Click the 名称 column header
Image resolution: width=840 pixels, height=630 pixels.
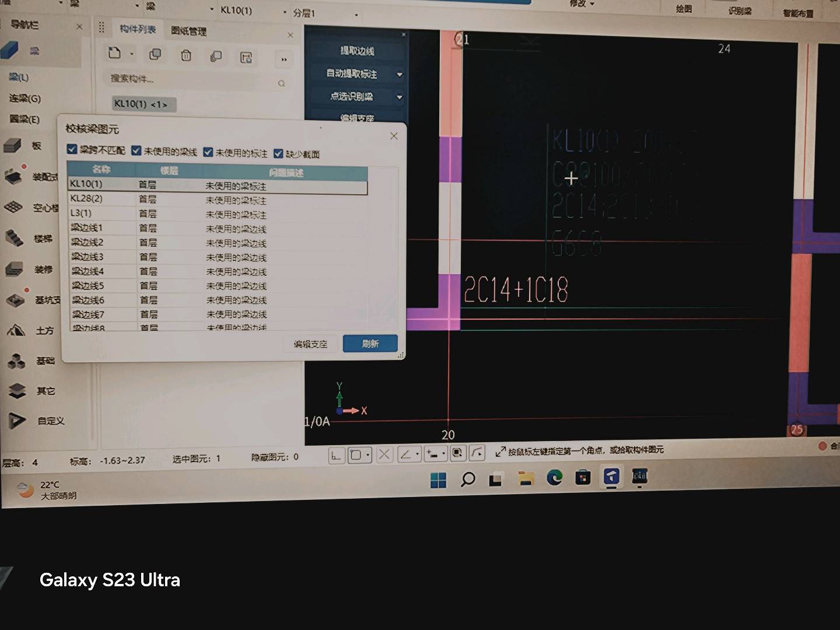tap(101, 169)
